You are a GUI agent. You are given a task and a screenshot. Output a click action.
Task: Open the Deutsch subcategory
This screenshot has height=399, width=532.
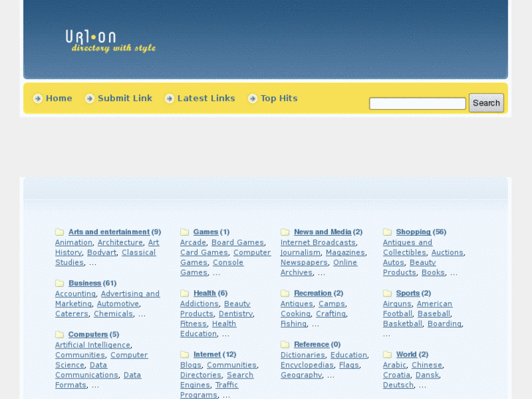pos(398,385)
